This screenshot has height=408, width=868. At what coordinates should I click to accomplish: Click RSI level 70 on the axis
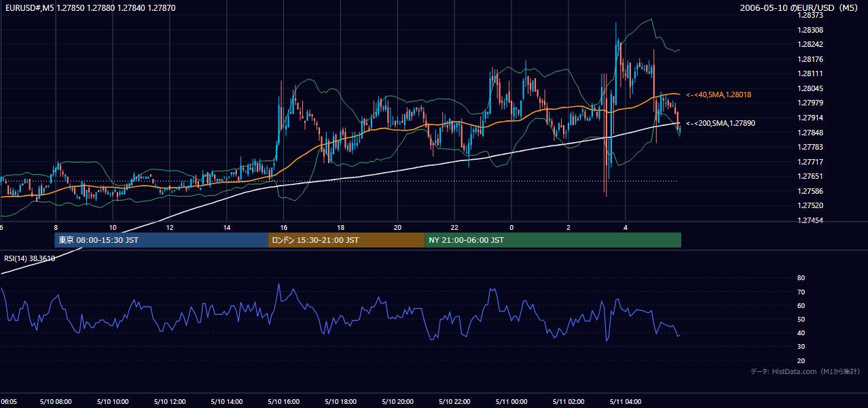click(x=801, y=292)
